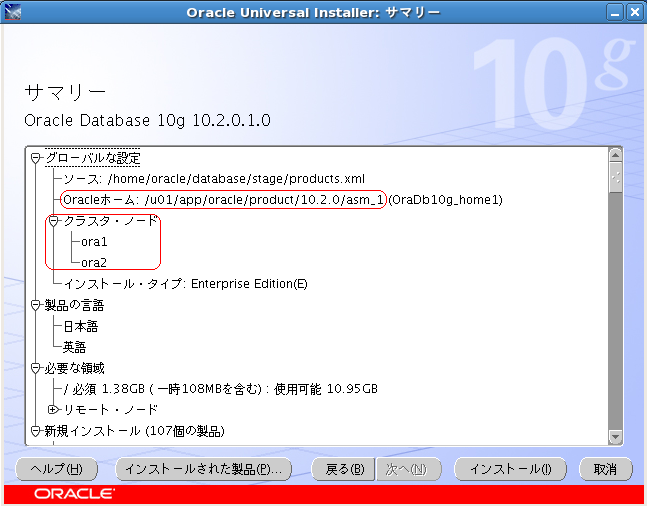This screenshot has height=506, width=647.
Task: Expand the リモート・ノード tree node
Action: [x=52, y=409]
